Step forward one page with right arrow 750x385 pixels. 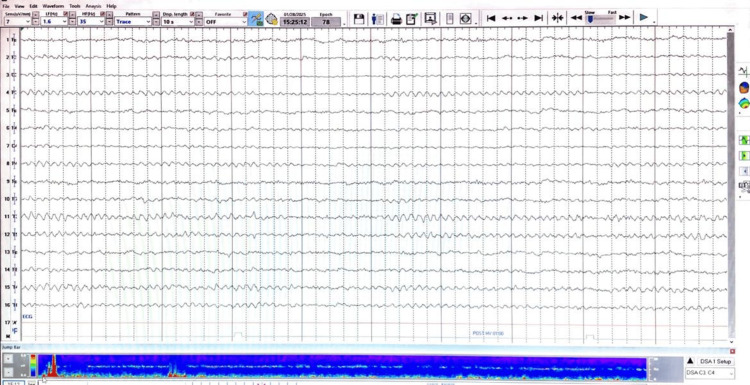point(522,18)
